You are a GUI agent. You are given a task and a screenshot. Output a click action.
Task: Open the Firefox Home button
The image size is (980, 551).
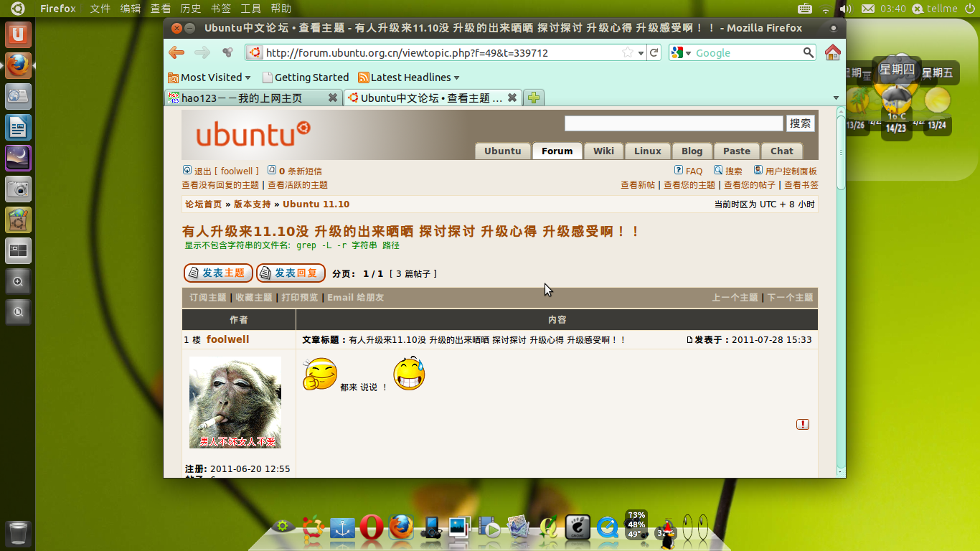[832, 52]
